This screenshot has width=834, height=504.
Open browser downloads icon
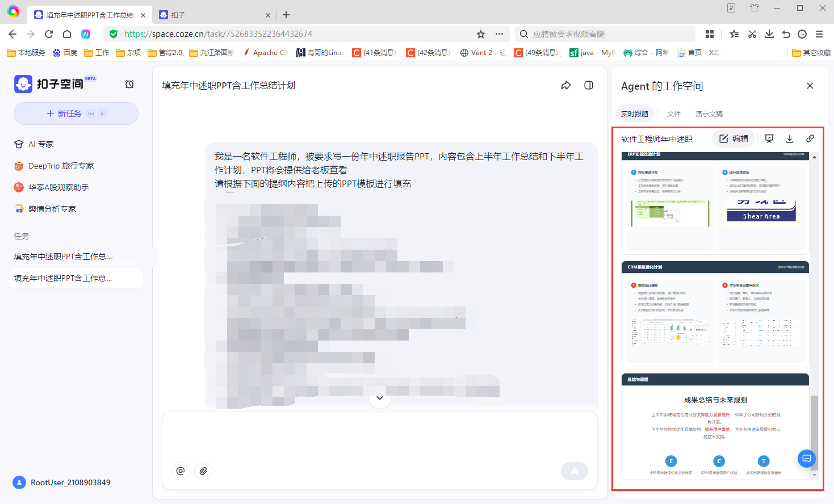769,34
